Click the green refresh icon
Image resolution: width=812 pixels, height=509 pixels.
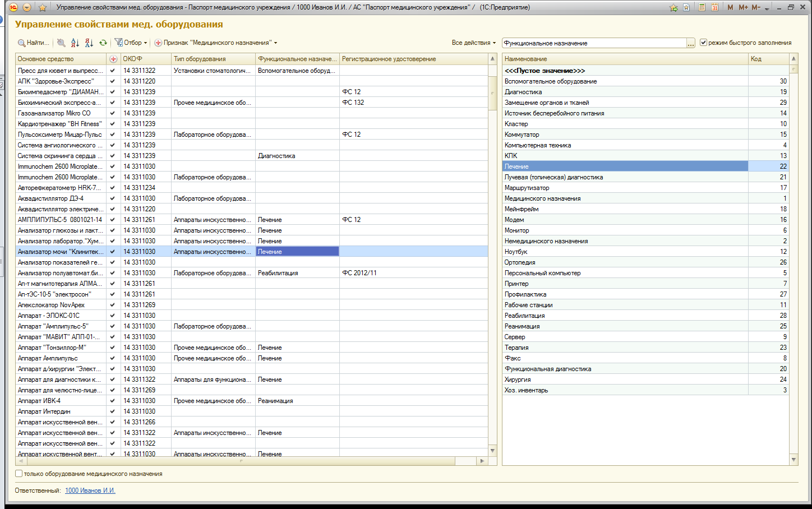click(x=103, y=43)
